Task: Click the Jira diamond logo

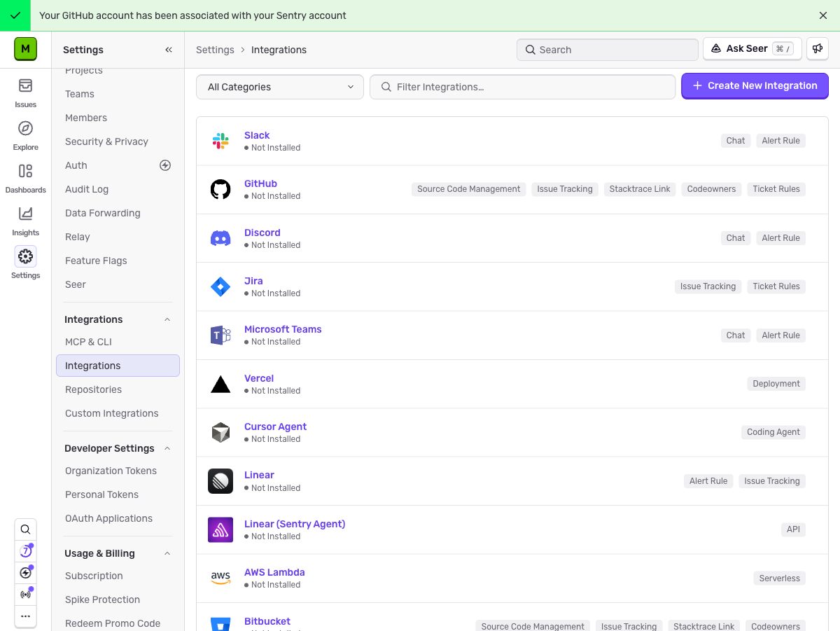Action: tap(220, 286)
